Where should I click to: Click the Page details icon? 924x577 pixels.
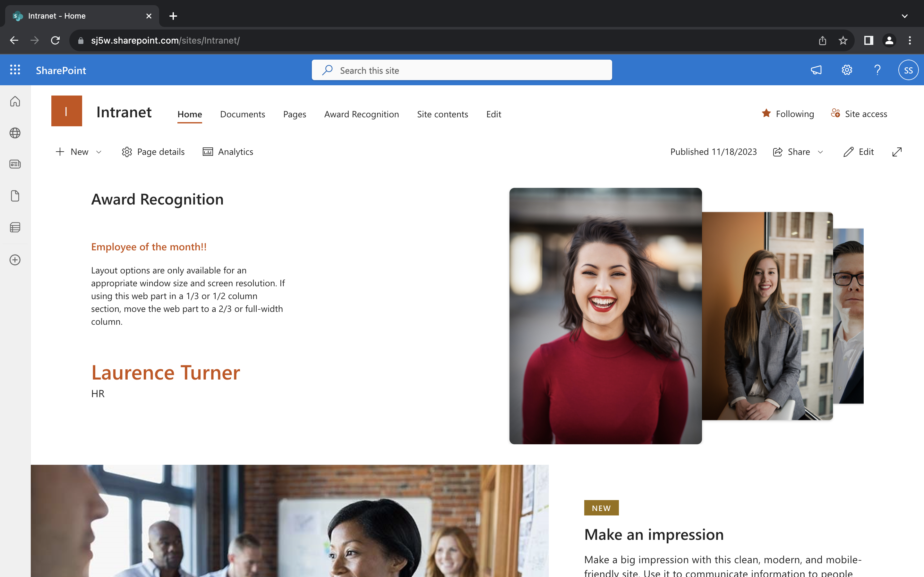[x=126, y=152]
